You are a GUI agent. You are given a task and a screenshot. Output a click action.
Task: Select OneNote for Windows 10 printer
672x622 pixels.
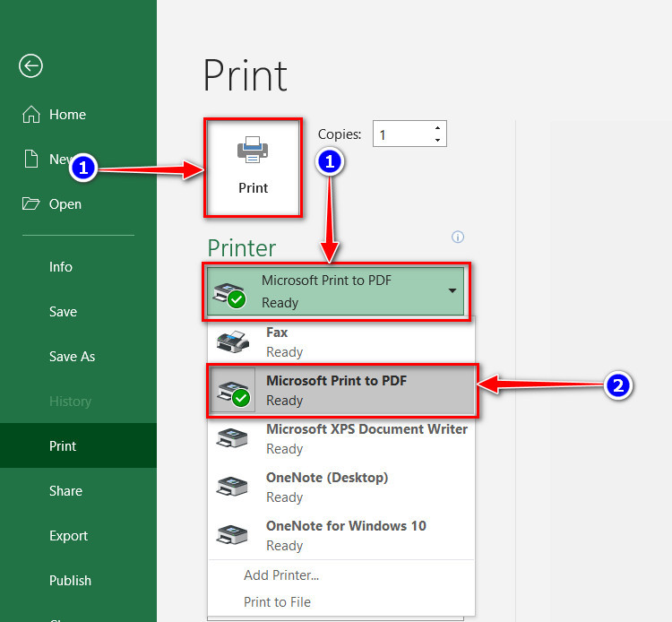coord(341,536)
